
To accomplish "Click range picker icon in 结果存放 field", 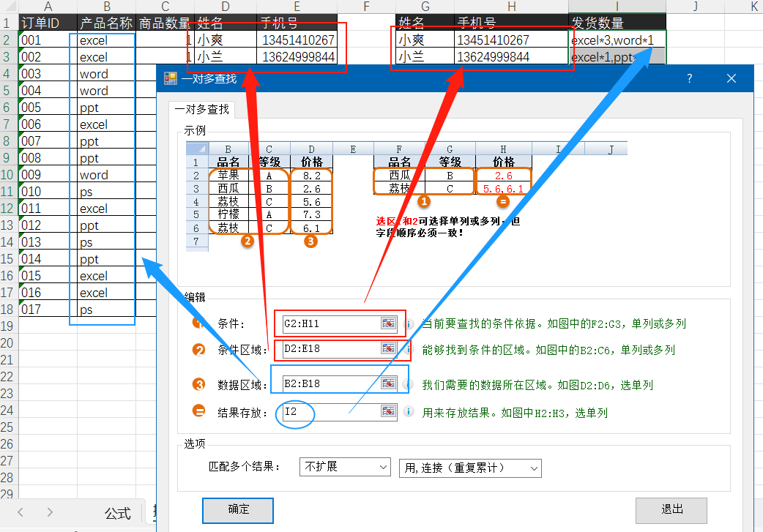I will [388, 411].
